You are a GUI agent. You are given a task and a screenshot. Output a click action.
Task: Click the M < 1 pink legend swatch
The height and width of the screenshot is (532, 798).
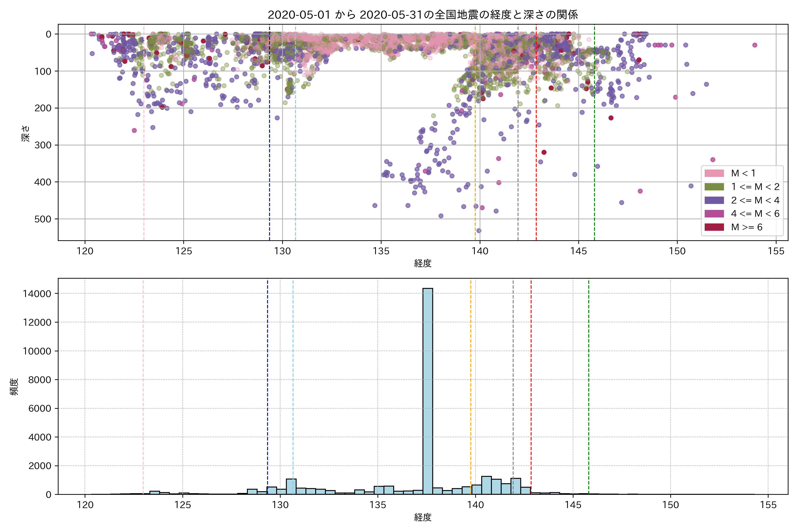click(x=714, y=173)
